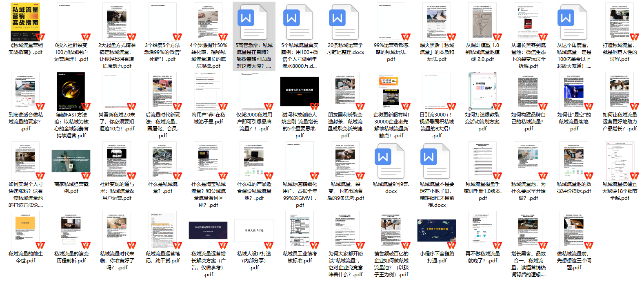Image resolution: width=644 pixels, height=291 pixels.
Task: Select the 私域人设IP打造(内部分享).pdf thumbnail
Action: pyautogui.click(x=254, y=231)
